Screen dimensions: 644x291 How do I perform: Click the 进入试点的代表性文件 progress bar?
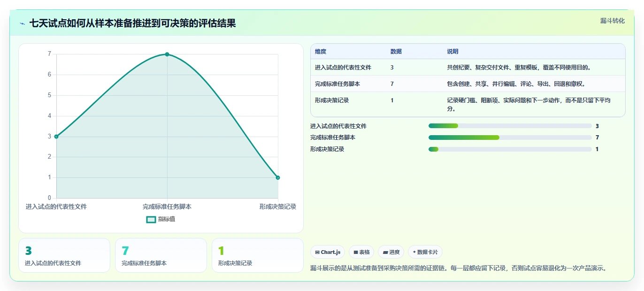pyautogui.click(x=510, y=126)
